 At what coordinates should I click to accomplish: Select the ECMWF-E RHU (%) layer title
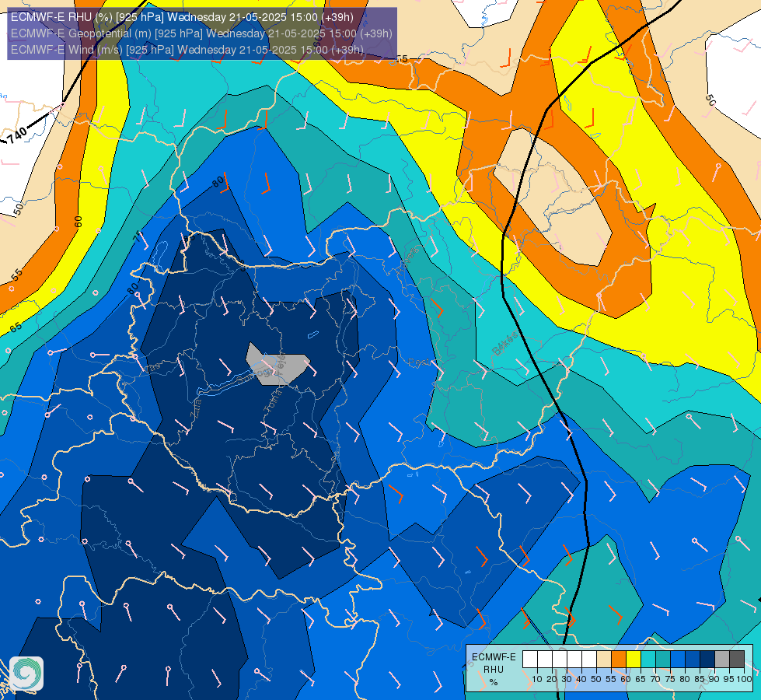[x=182, y=17]
